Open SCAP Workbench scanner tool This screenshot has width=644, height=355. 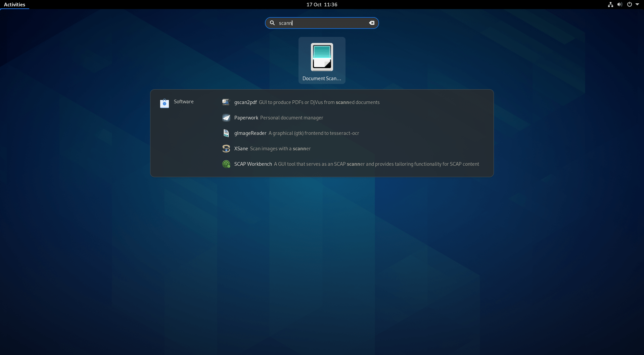pyautogui.click(x=253, y=164)
